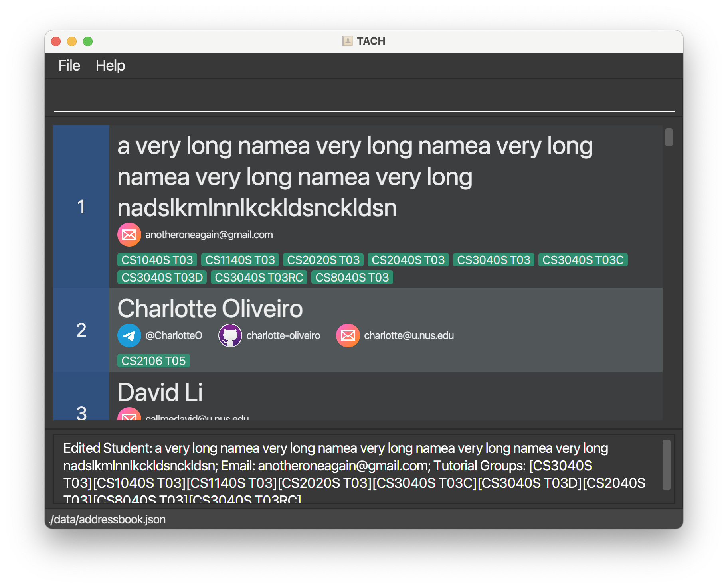This screenshot has height=588, width=728.
Task: Click the email icon beside charlotte@u.nus.edu
Action: coord(348,335)
